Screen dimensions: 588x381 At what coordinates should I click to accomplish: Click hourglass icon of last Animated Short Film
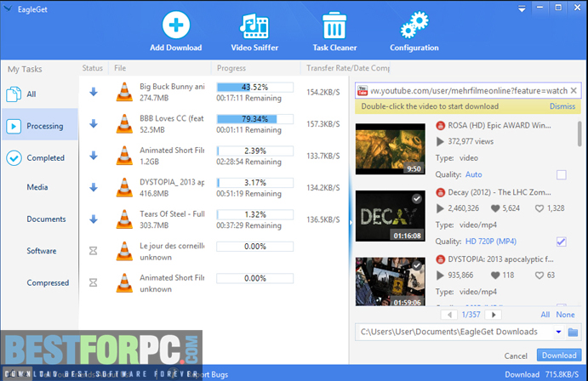coord(94,282)
